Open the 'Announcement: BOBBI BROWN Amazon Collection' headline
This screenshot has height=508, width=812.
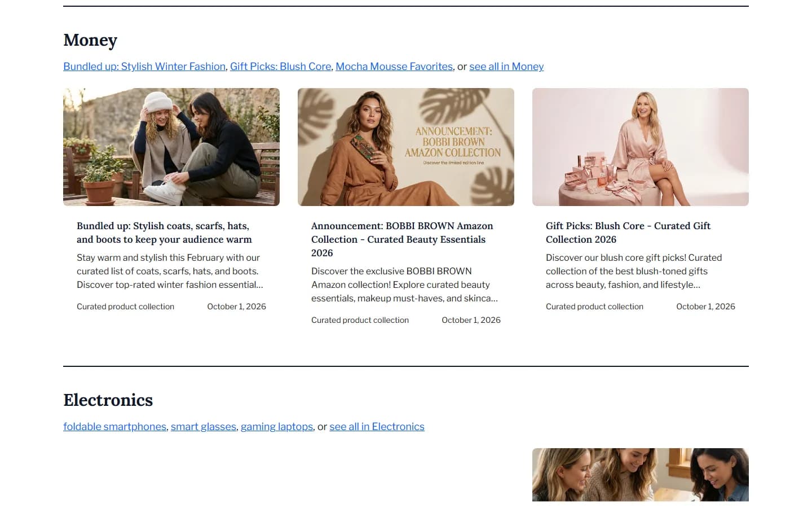pyautogui.click(x=402, y=239)
